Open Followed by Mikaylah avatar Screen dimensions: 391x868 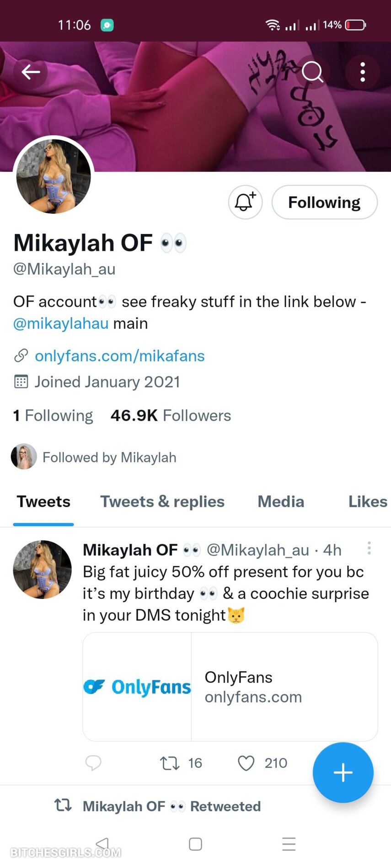tap(24, 456)
